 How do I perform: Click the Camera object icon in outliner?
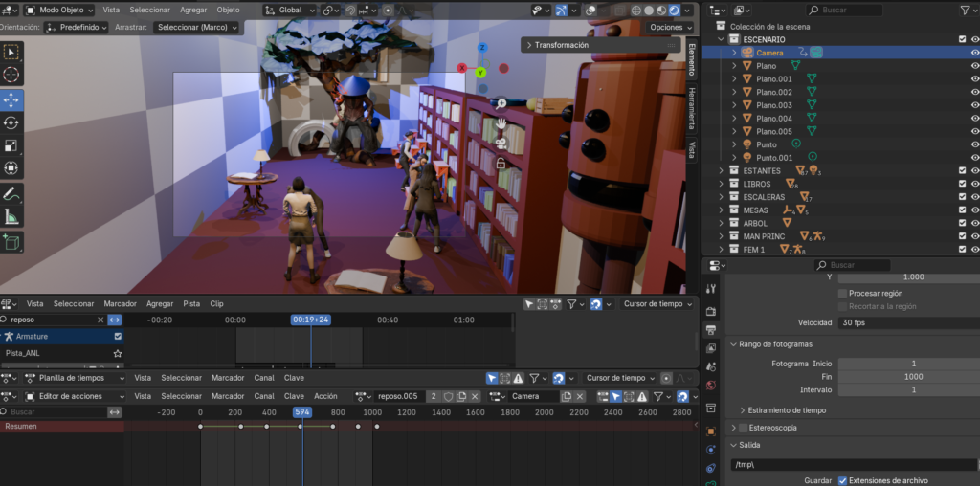pyautogui.click(x=748, y=53)
